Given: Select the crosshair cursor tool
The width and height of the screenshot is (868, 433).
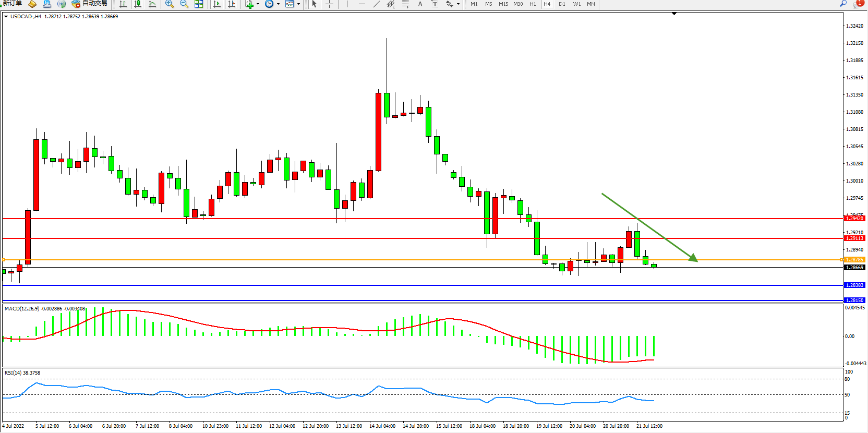Looking at the screenshot, I should click(x=329, y=4).
